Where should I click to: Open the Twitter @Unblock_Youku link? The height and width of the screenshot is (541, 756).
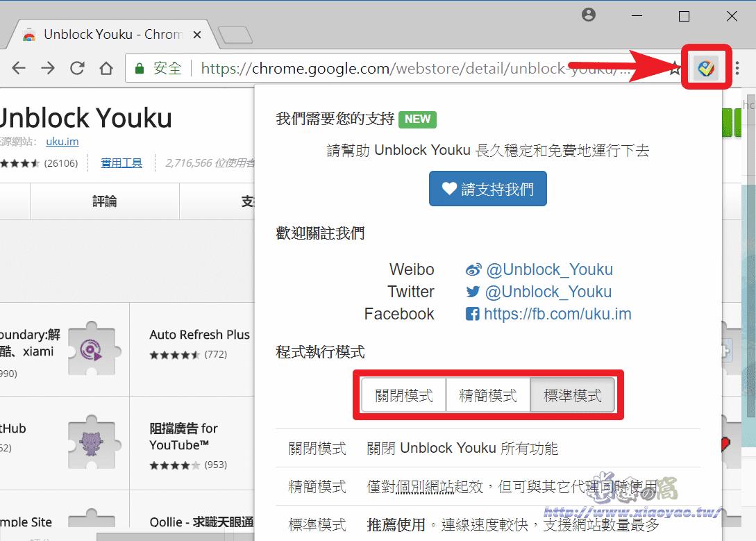pos(548,292)
